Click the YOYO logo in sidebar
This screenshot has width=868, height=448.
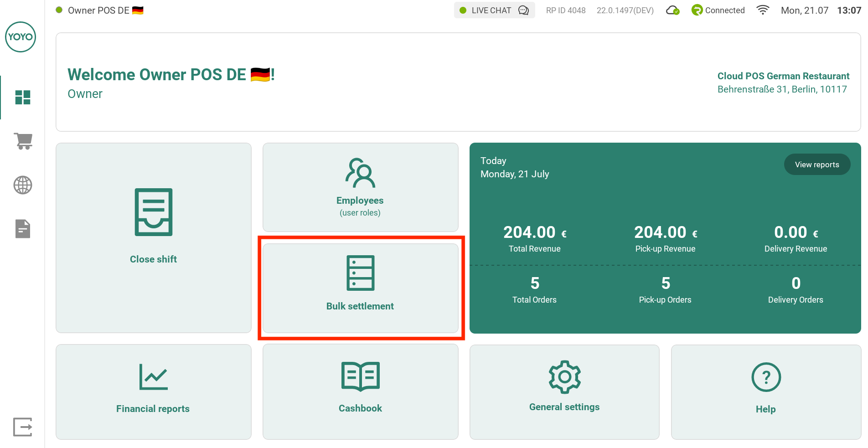(21, 37)
